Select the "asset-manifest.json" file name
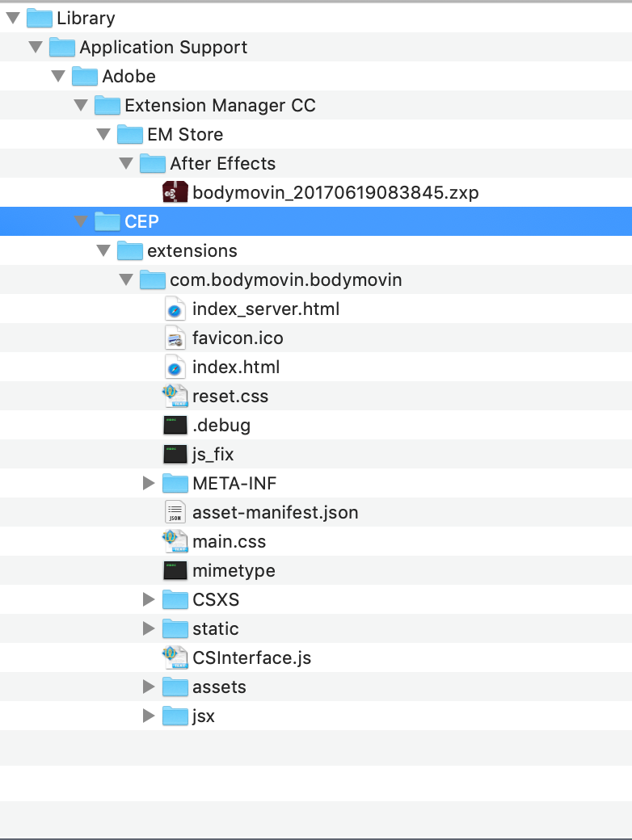This screenshot has height=840, width=632. (x=276, y=512)
